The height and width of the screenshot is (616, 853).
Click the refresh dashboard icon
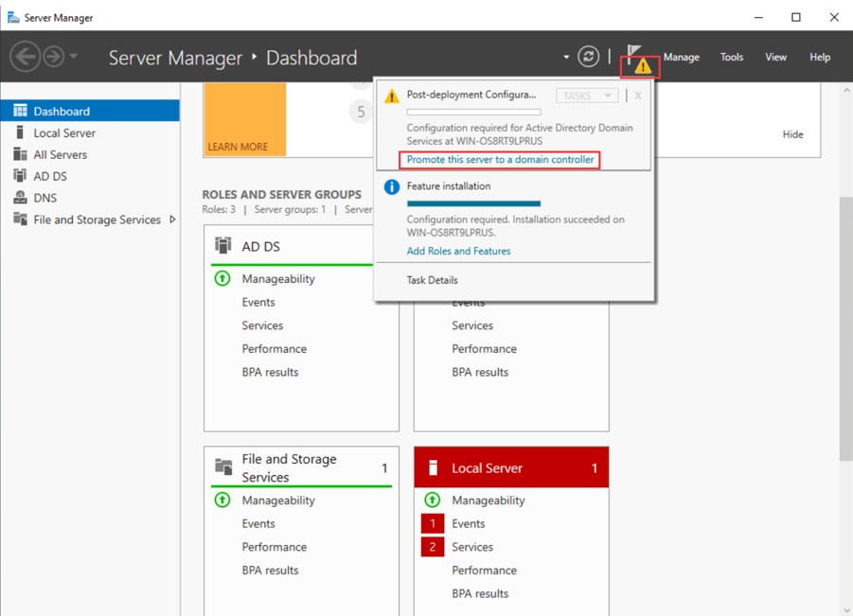(588, 57)
